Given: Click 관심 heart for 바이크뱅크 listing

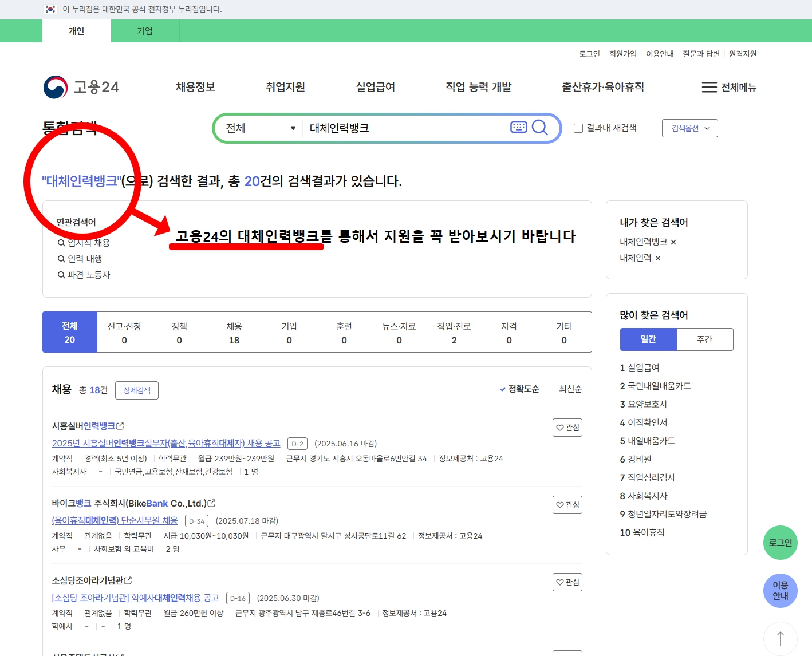Looking at the screenshot, I should (567, 505).
